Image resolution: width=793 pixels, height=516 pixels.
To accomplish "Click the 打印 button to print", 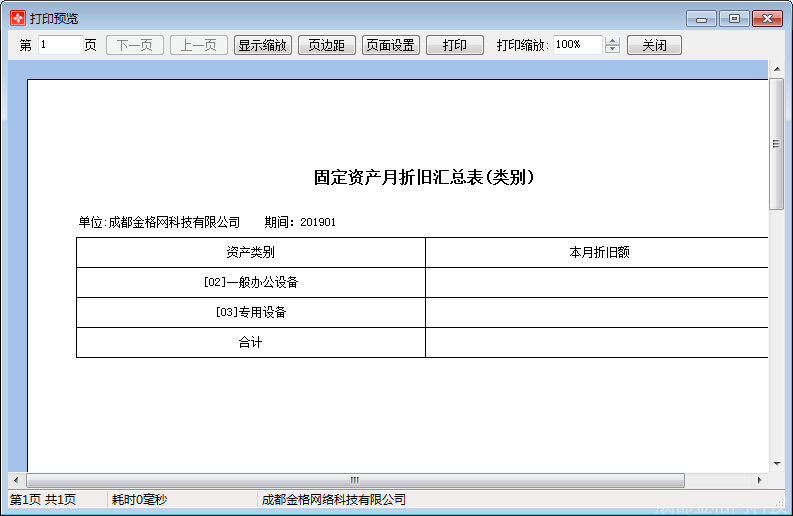I will tap(455, 45).
